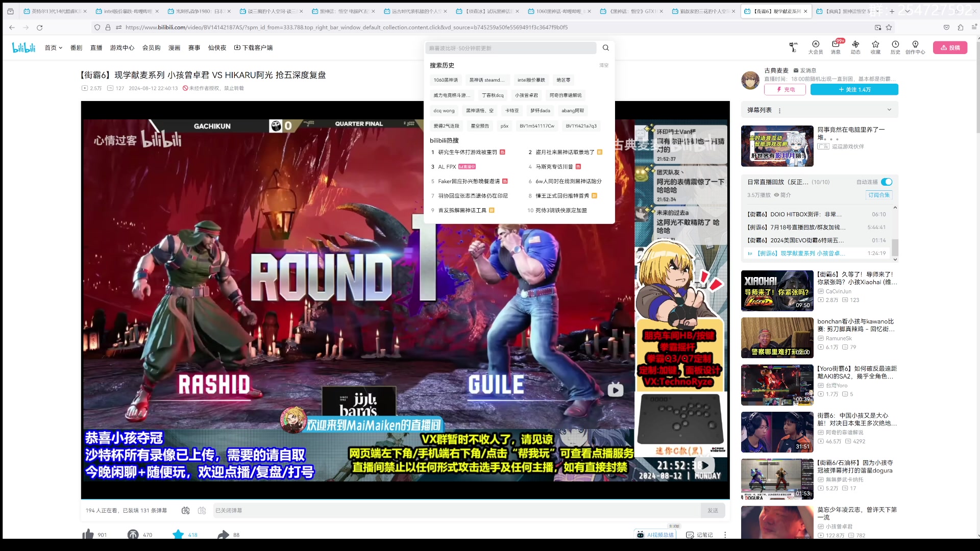Open hot search AL FPX
This screenshot has width=980, height=551.
click(x=447, y=167)
